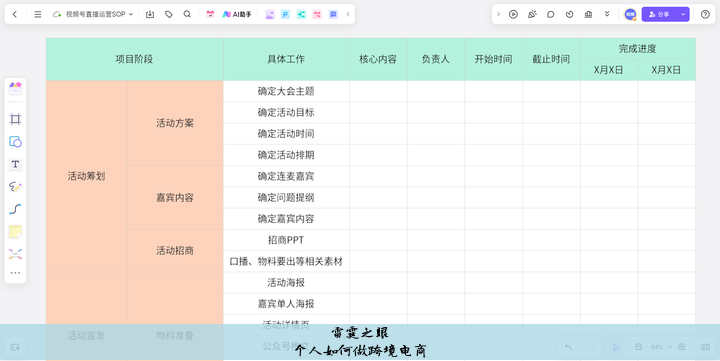Image resolution: width=720 pixels, height=361 pixels.
Task: Click the 确定活动目标 cell
Action: 286,113
